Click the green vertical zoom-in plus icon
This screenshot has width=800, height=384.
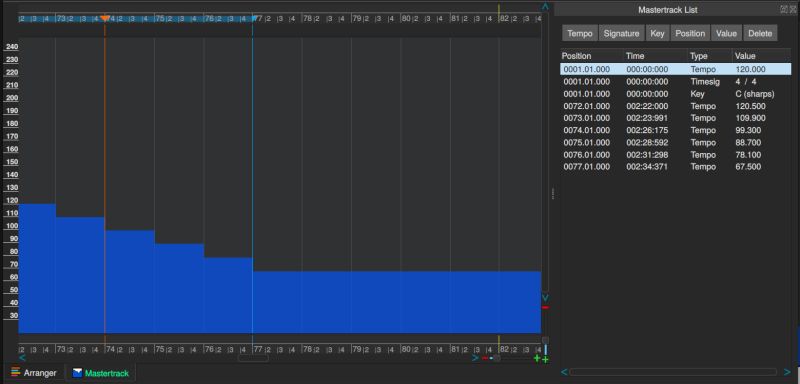tap(545, 360)
